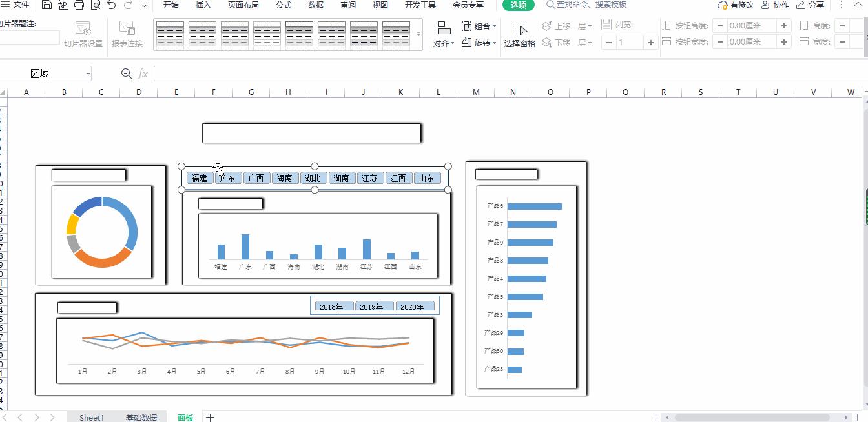
Task: Toggle the 广西 slicer button
Action: pos(256,178)
